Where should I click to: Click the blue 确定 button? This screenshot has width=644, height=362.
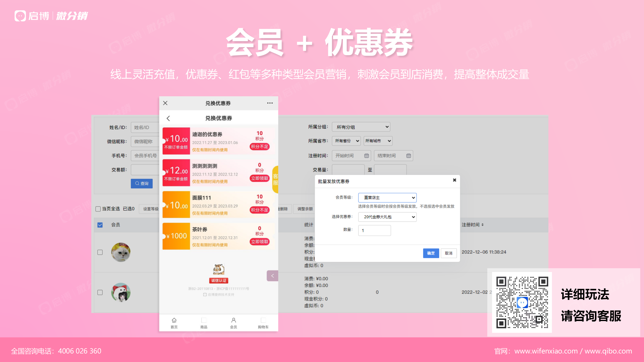(431, 253)
